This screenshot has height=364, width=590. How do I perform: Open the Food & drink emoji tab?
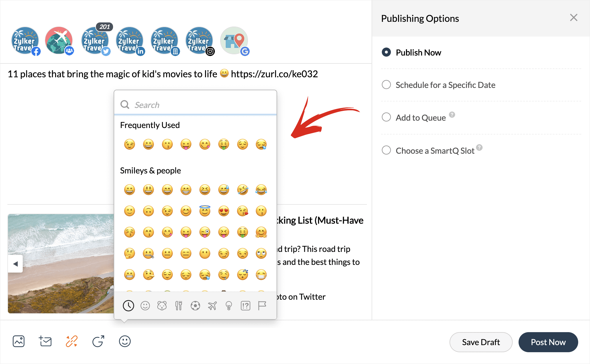pyautogui.click(x=179, y=306)
